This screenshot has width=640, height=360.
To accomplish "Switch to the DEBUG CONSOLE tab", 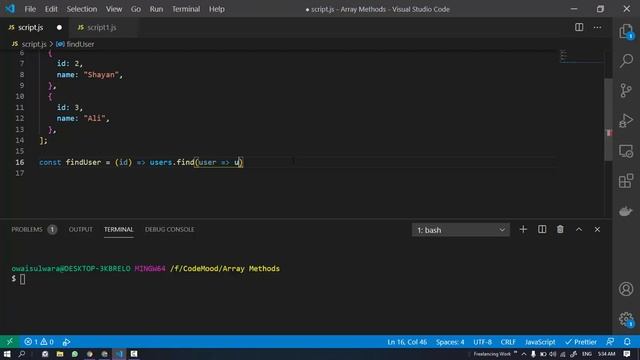I will pyautogui.click(x=169, y=229).
